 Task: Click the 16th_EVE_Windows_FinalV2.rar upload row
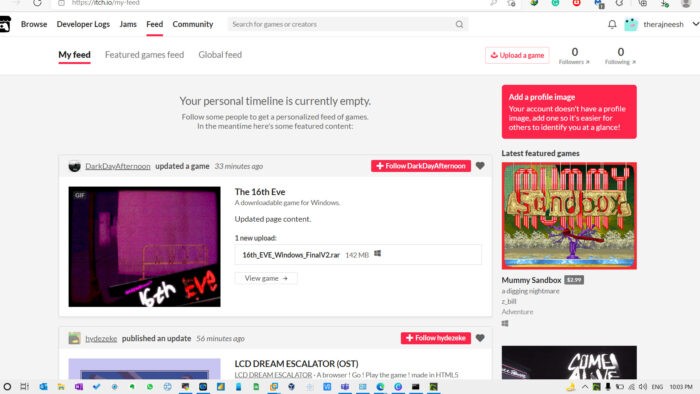click(358, 255)
